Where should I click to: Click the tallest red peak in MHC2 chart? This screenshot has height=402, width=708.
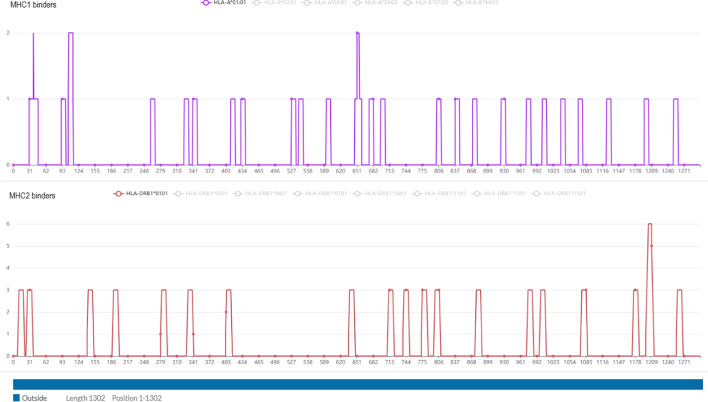point(650,225)
